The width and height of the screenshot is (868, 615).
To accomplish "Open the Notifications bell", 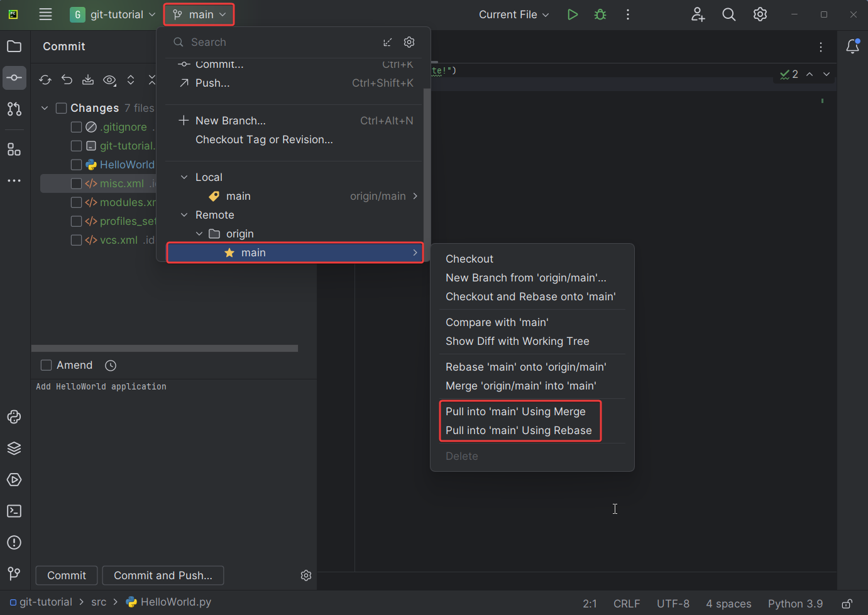I will click(852, 46).
